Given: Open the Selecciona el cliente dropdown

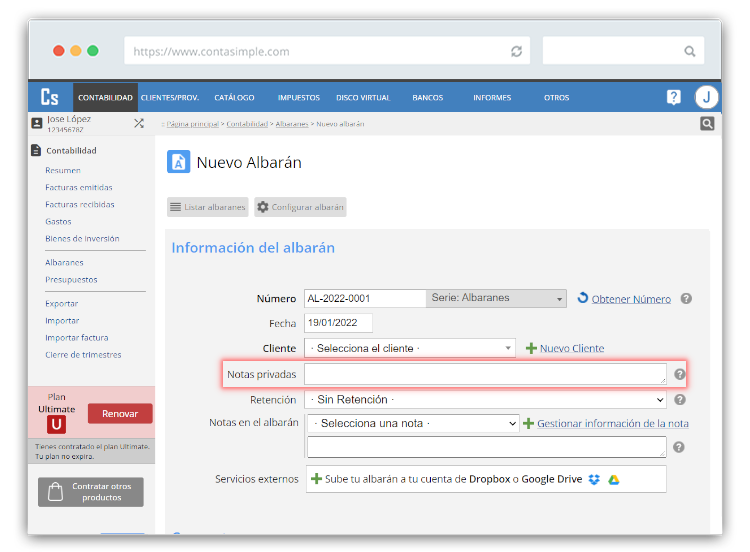Looking at the screenshot, I should [x=409, y=348].
